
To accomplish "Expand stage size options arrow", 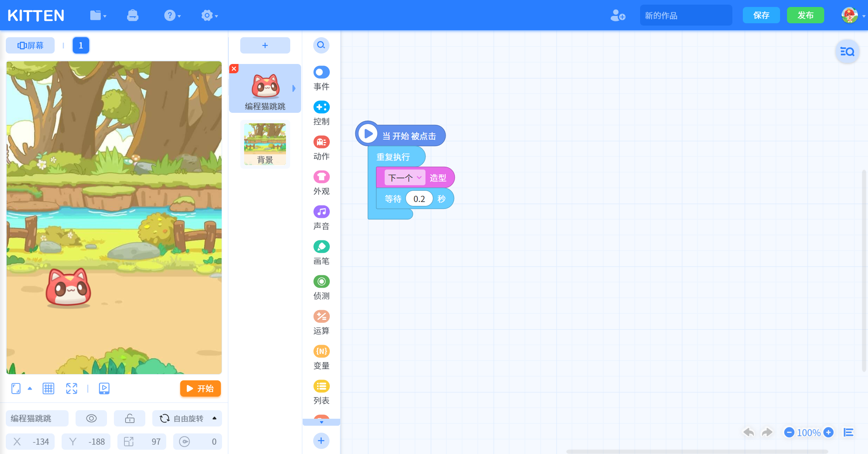I will click(x=30, y=388).
